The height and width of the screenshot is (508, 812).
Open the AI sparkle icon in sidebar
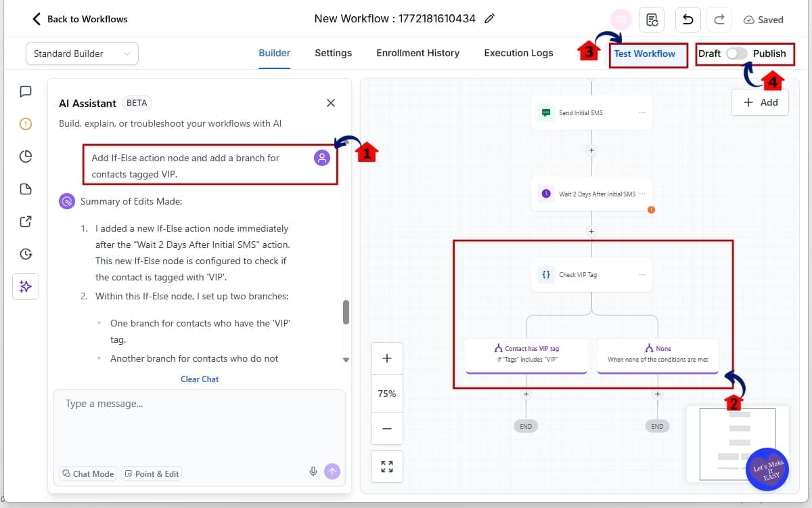click(x=26, y=287)
